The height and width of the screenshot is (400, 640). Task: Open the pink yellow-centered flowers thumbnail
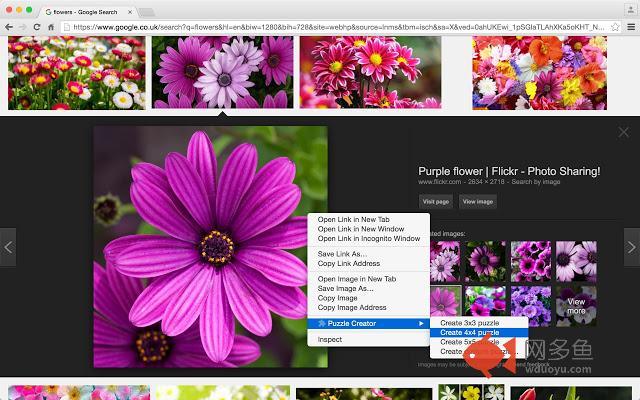[x=370, y=72]
